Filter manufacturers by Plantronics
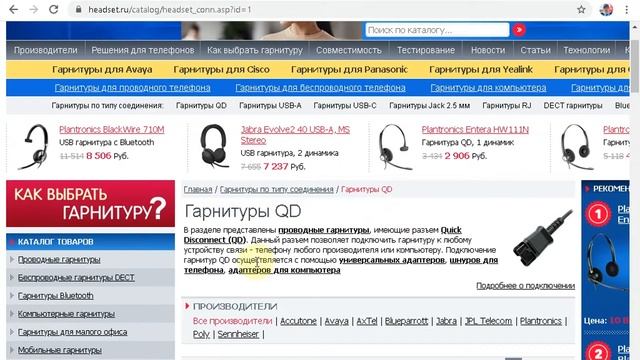 tap(540, 321)
